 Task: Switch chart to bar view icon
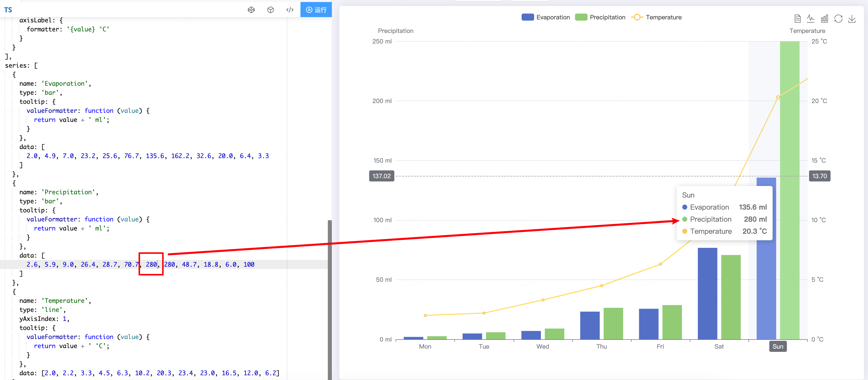pos(825,19)
